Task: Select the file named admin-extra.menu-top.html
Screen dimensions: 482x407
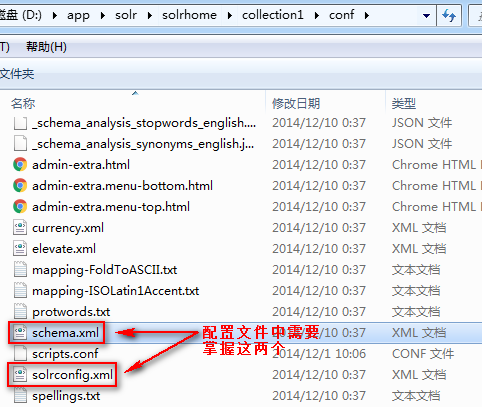Action: tap(111, 207)
